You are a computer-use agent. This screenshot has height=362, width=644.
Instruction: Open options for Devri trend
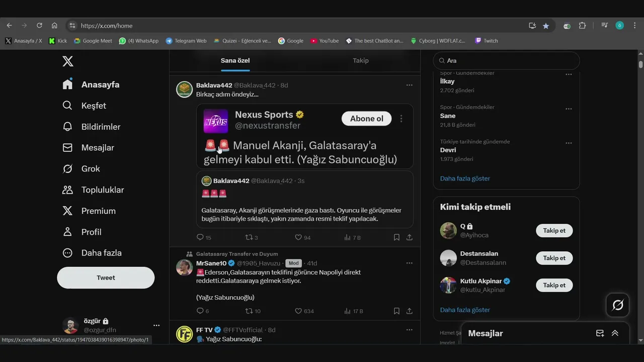(569, 143)
